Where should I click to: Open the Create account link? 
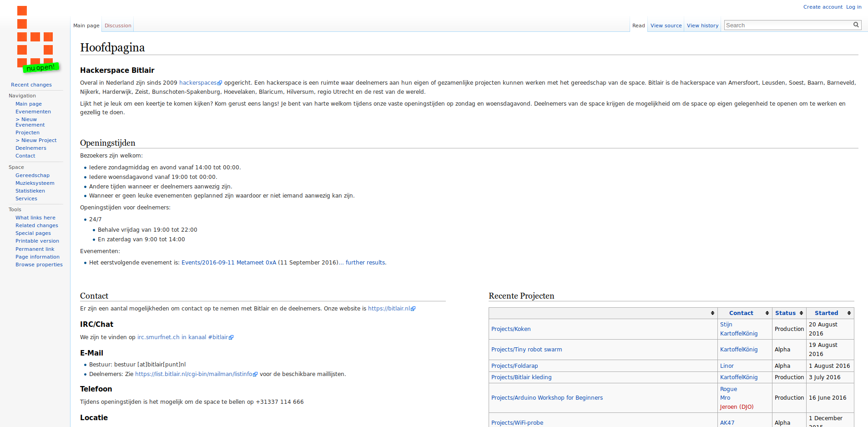[x=823, y=7]
